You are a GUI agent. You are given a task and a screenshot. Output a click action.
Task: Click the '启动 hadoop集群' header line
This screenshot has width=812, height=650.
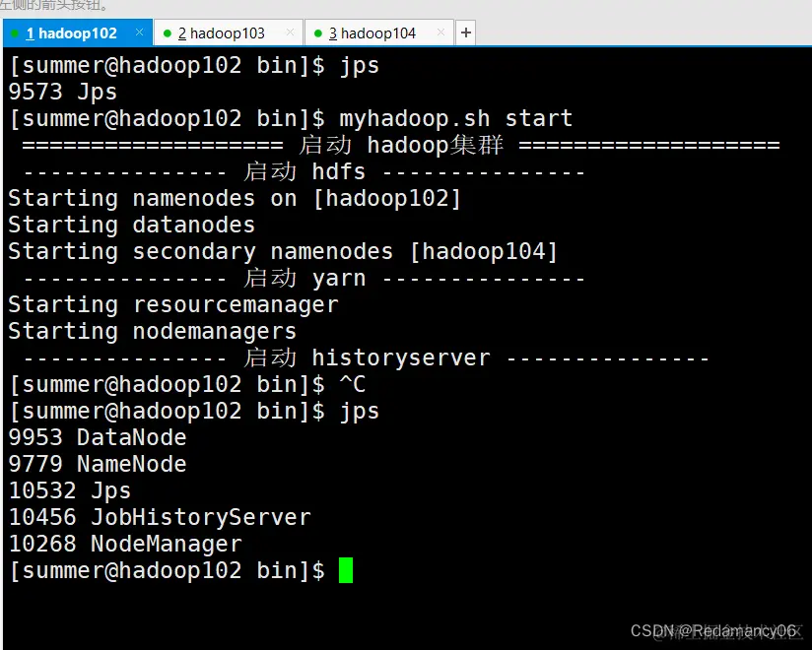click(x=401, y=145)
